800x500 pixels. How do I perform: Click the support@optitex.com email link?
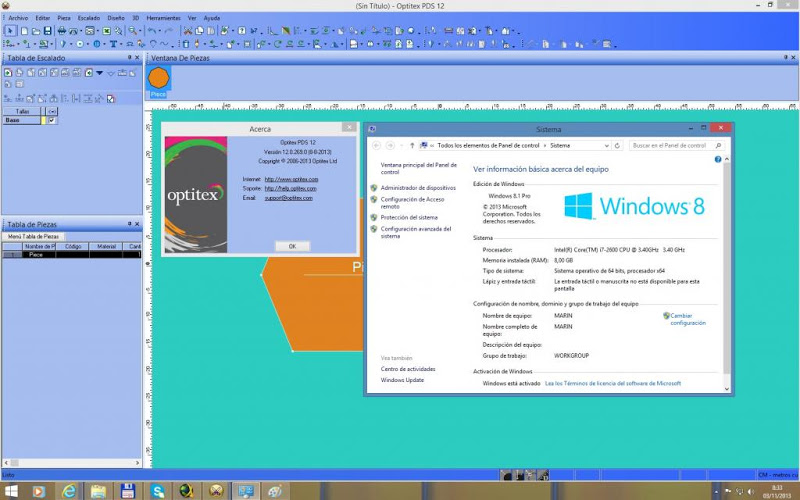pos(288,198)
